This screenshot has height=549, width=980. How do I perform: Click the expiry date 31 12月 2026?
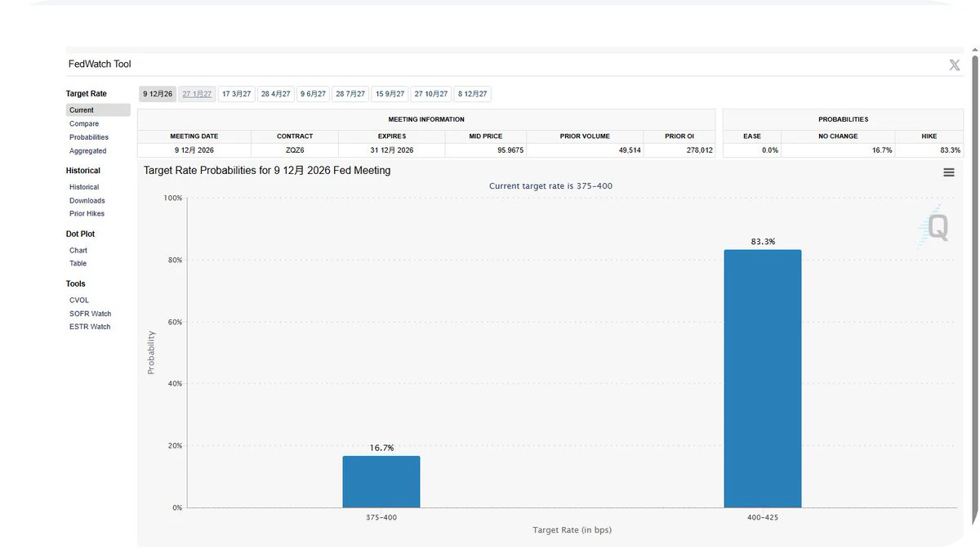pyautogui.click(x=392, y=150)
